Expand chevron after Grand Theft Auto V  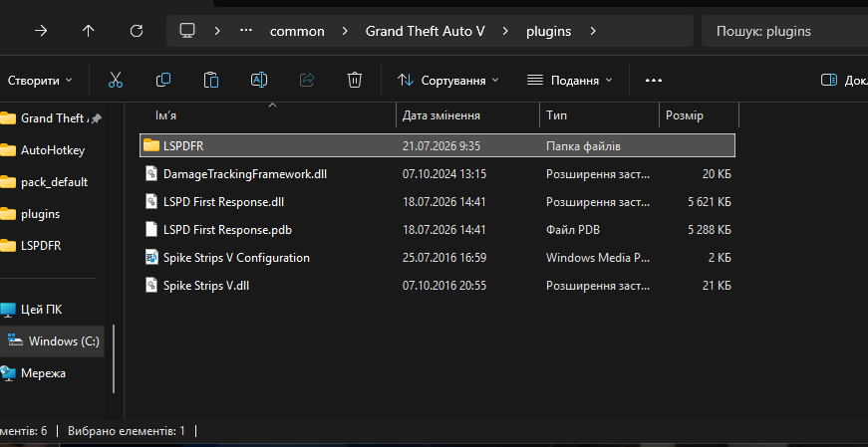click(x=505, y=31)
